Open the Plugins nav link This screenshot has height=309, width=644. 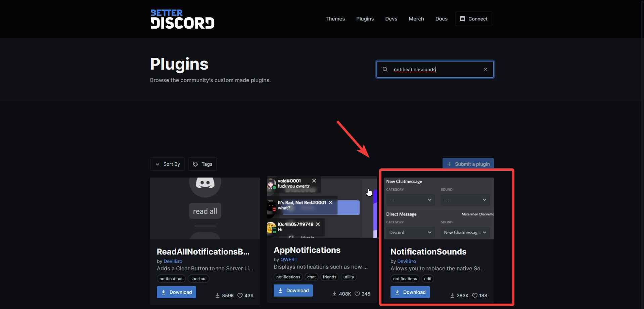pos(365,19)
